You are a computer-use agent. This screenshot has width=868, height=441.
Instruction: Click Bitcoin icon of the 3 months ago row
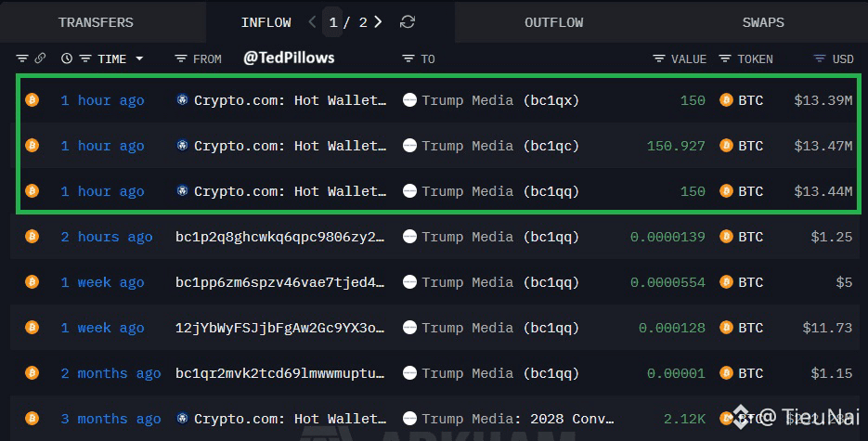(32, 418)
